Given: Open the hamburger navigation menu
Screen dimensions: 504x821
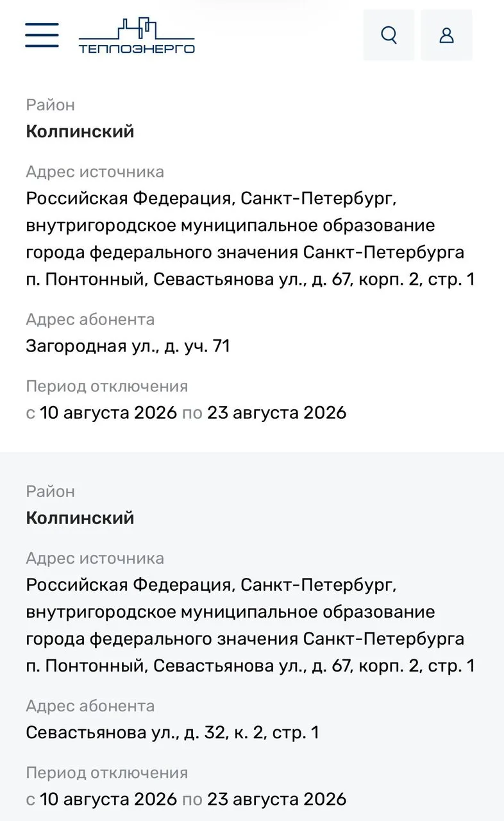Looking at the screenshot, I should pyautogui.click(x=42, y=35).
